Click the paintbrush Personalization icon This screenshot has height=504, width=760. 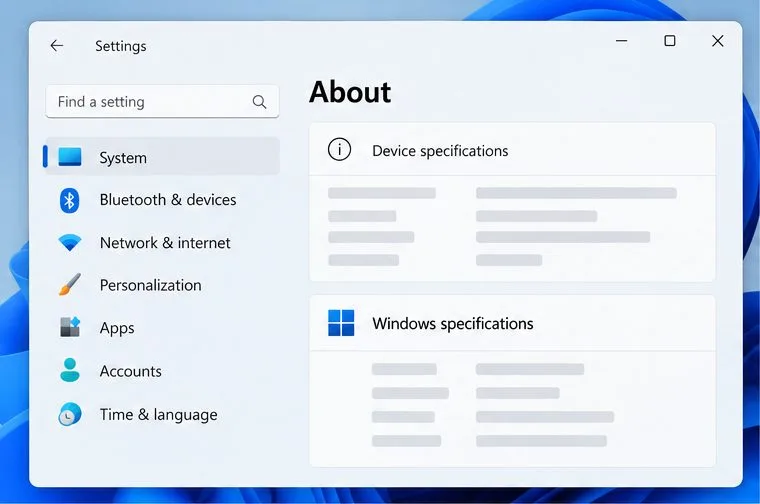click(x=70, y=284)
